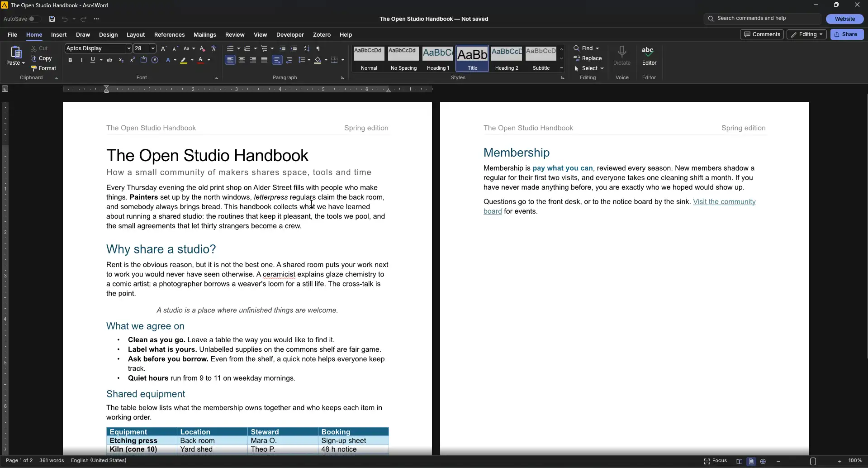Image resolution: width=868 pixels, height=468 pixels.
Task: Start Dictate microphone
Action: click(x=622, y=56)
